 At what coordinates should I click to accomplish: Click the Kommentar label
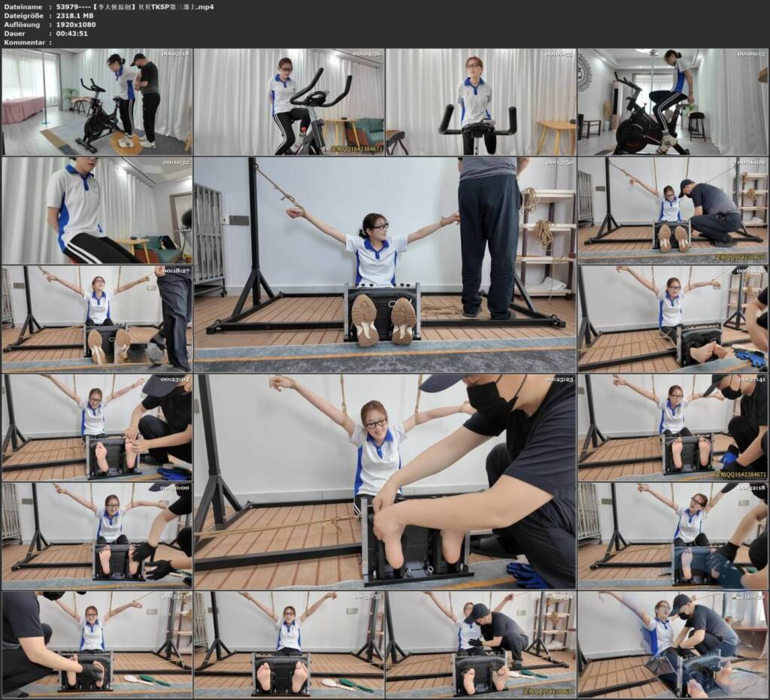(x=25, y=42)
